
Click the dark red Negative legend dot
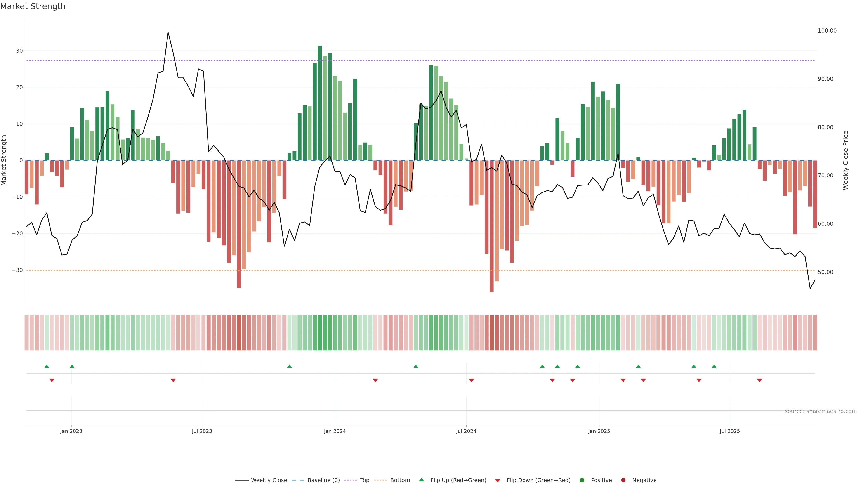coord(623,480)
